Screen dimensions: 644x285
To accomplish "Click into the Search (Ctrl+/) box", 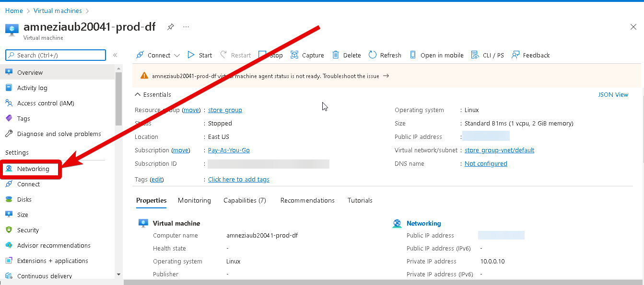I will [56, 55].
